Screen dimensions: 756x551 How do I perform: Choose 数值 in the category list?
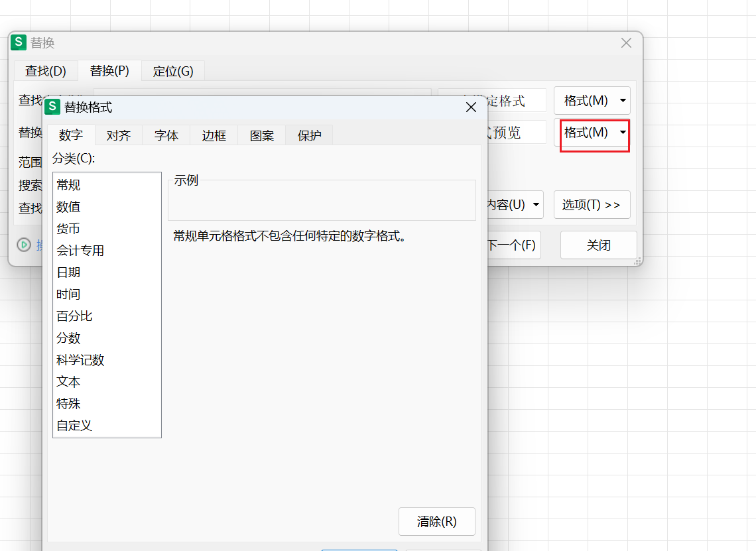pos(68,207)
